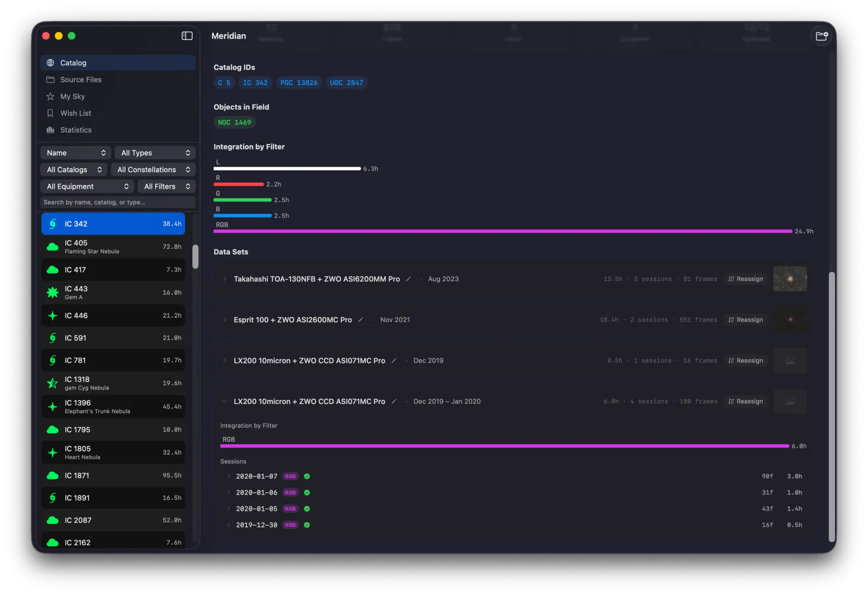Toggle the sidebar panel icon

pos(187,36)
